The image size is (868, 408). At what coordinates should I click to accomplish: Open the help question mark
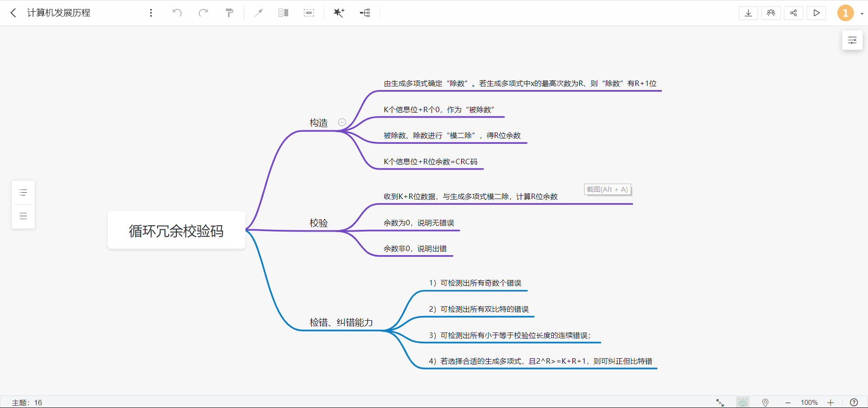[854, 402]
